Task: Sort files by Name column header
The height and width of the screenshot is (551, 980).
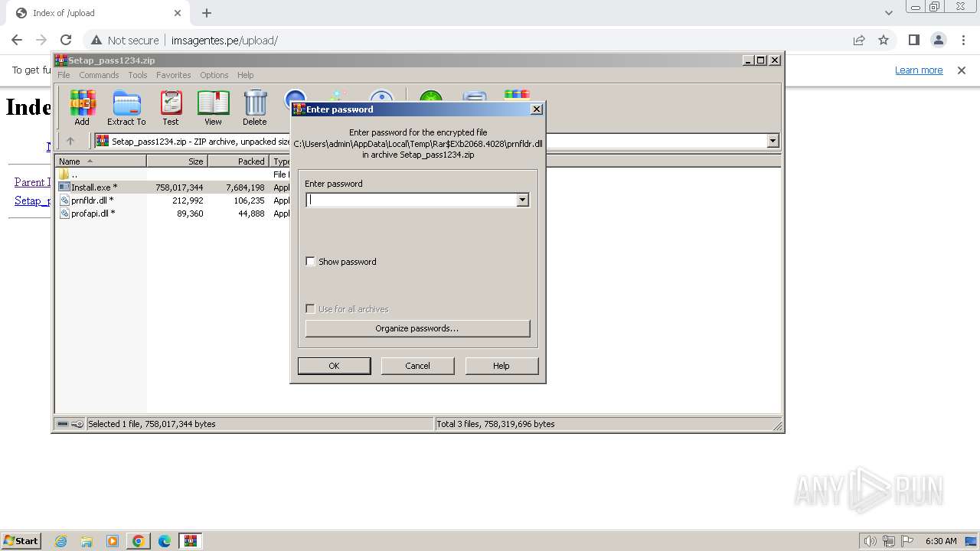Action: pos(101,161)
